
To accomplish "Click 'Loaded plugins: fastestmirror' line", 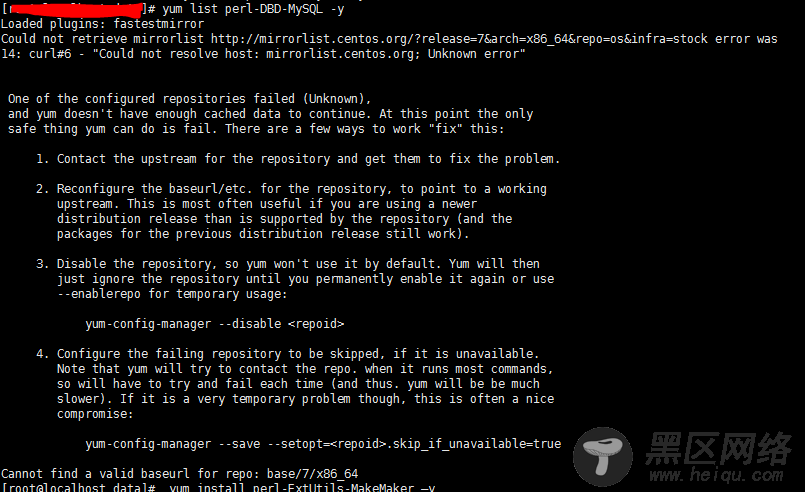I will click(x=103, y=24).
